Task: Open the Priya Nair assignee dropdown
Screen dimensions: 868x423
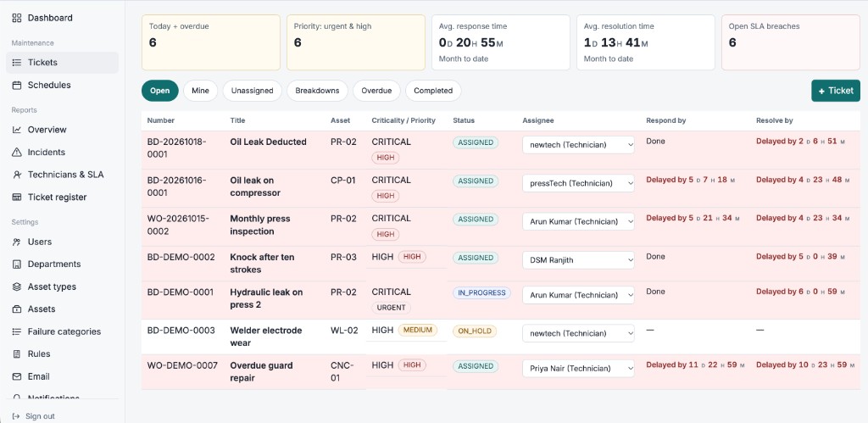Action: [578, 368]
